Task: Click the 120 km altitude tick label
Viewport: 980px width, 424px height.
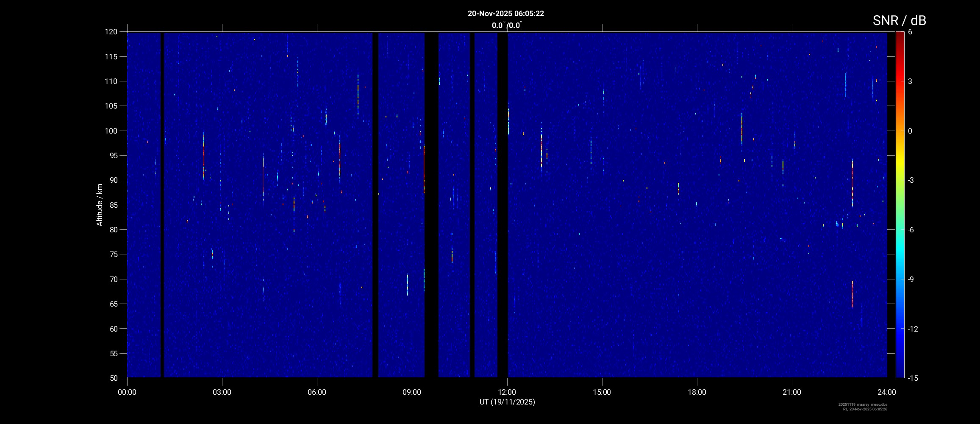Action: coord(111,32)
